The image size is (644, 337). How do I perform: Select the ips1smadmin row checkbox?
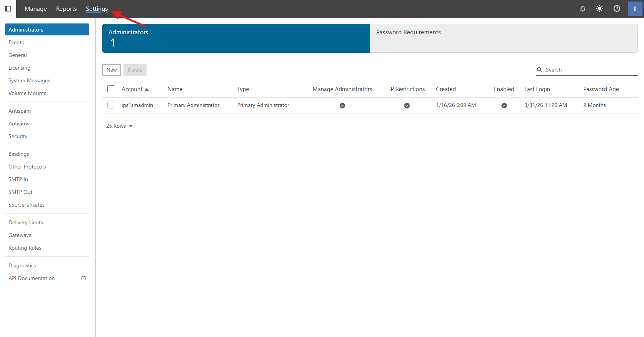[x=111, y=105]
